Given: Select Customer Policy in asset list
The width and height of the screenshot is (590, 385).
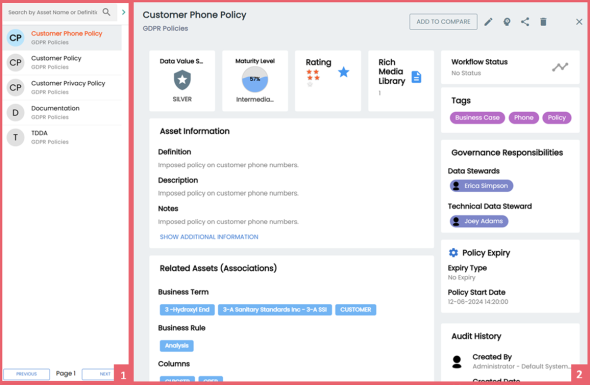Looking at the screenshot, I should [62, 62].
